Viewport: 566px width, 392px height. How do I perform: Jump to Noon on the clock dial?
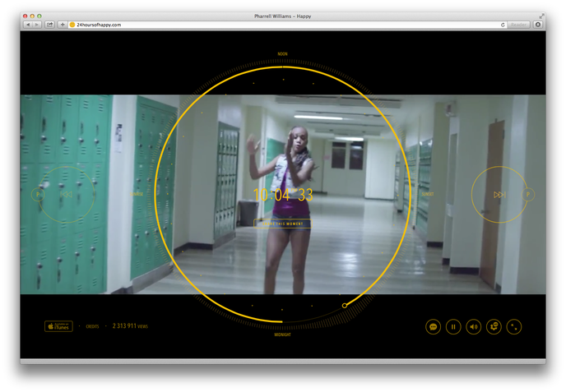(x=282, y=54)
